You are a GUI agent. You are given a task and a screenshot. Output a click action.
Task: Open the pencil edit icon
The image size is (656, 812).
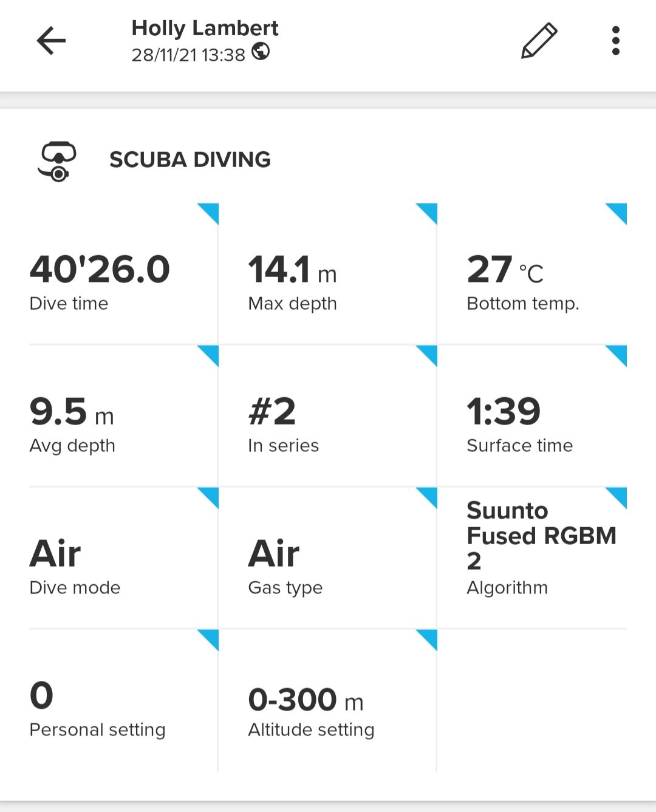click(x=539, y=41)
